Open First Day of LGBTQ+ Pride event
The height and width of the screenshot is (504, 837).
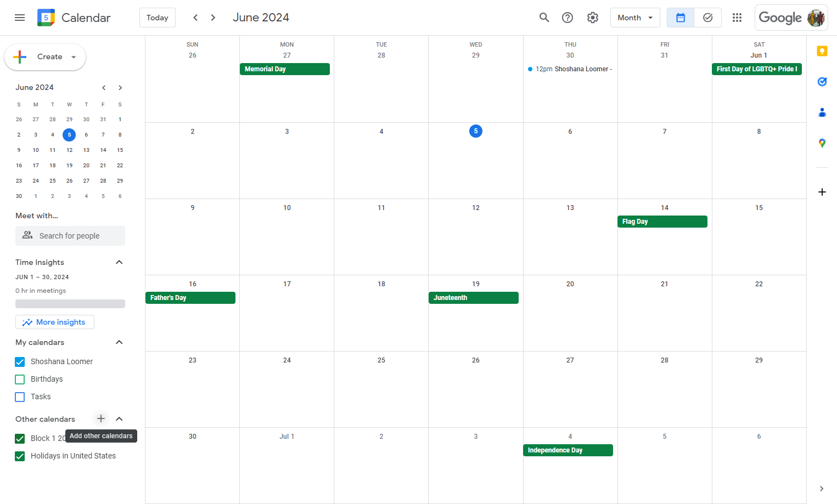[757, 69]
